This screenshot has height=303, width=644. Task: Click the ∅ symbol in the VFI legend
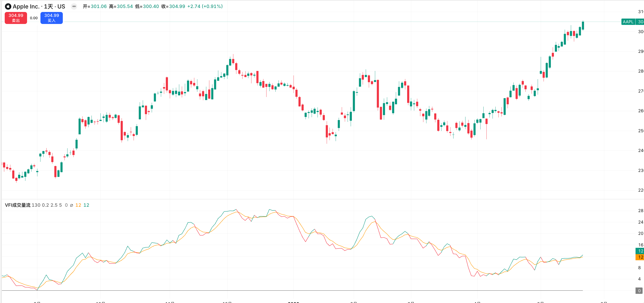click(72, 206)
